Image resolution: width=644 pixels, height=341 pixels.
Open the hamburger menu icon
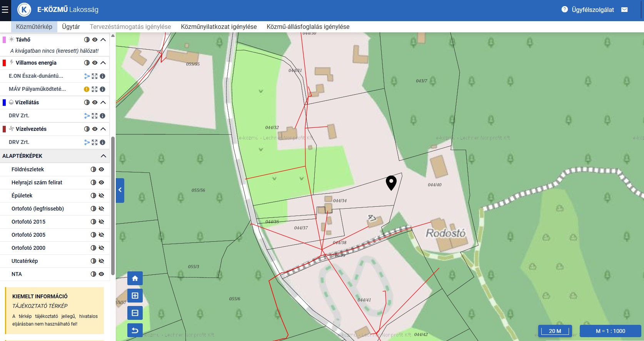coord(5,10)
